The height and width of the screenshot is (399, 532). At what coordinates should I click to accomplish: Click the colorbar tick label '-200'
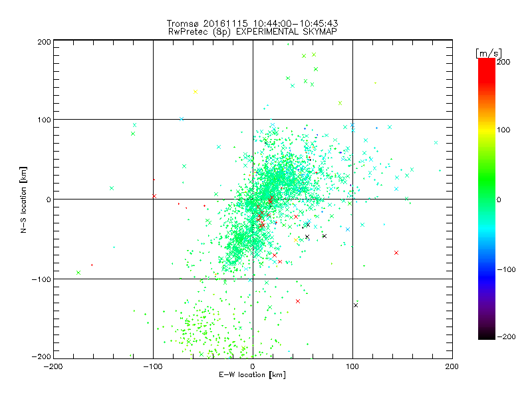coord(506,336)
